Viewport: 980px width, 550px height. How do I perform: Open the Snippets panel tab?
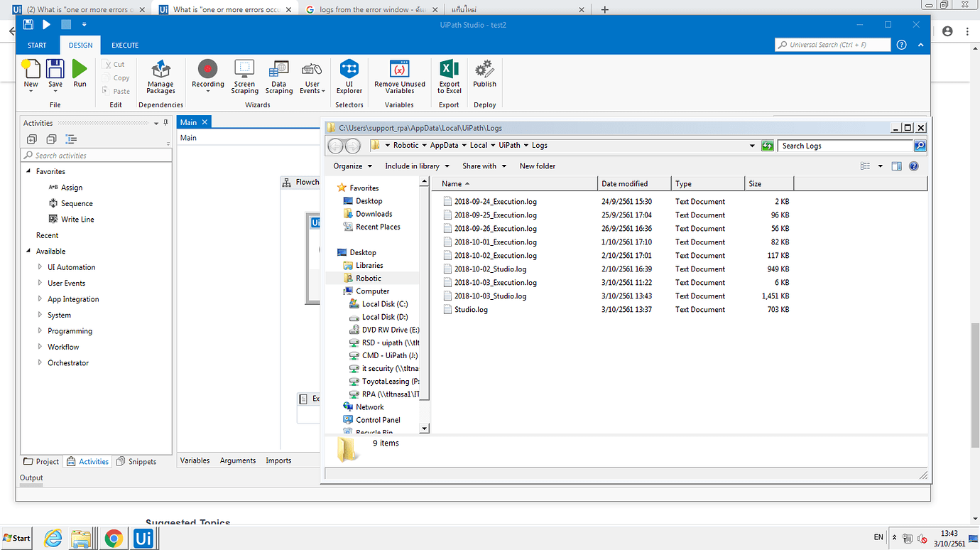pyautogui.click(x=136, y=461)
